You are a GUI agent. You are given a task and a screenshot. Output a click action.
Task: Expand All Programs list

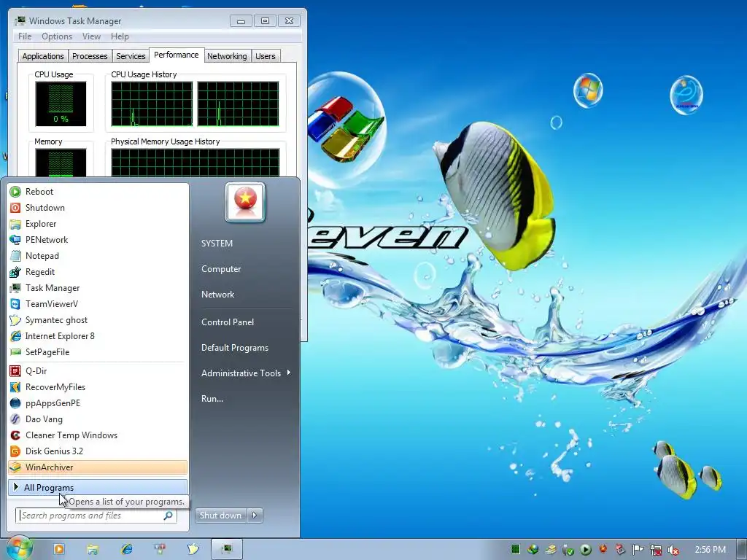click(x=98, y=488)
